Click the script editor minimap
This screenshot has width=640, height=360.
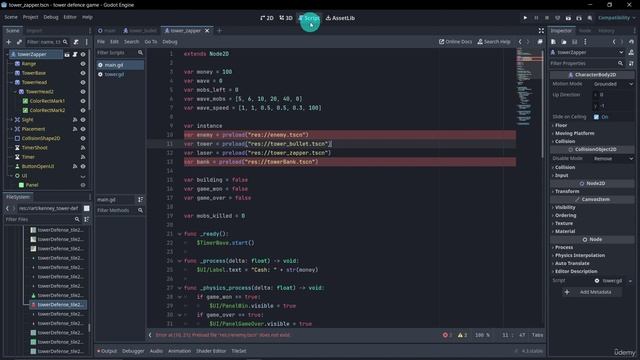pos(529,87)
